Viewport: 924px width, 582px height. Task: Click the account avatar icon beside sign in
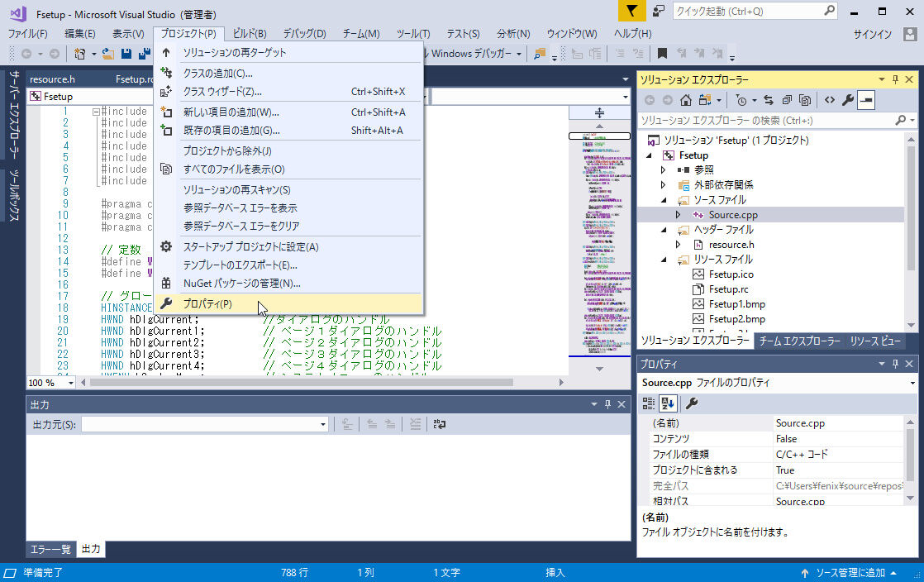[x=910, y=34]
